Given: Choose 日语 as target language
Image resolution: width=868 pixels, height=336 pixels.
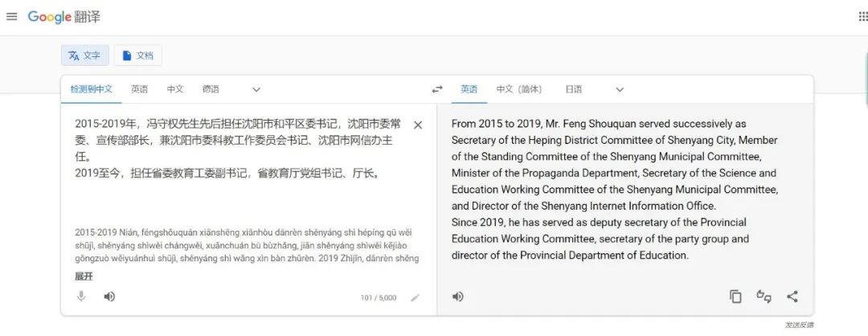Looking at the screenshot, I should point(574,89).
